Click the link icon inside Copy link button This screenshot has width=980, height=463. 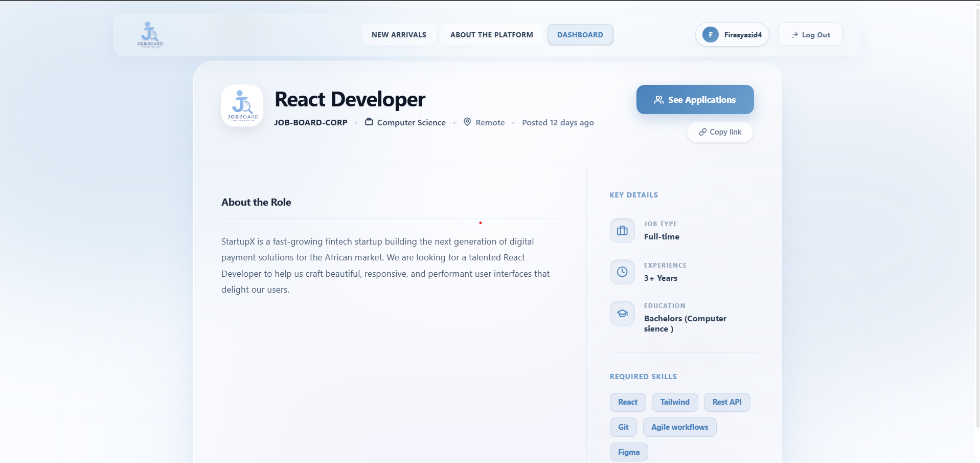coord(702,132)
